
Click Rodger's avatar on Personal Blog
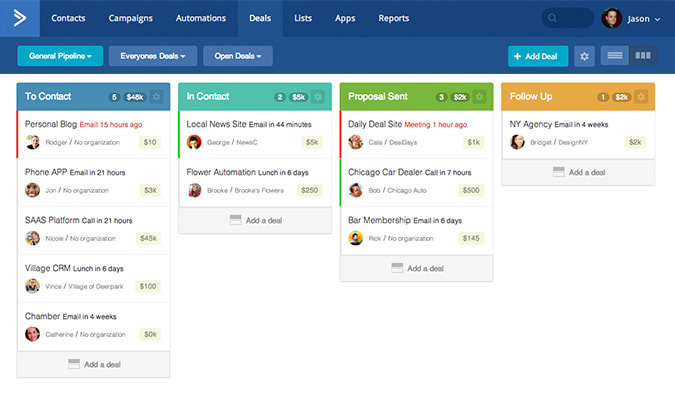(x=32, y=142)
